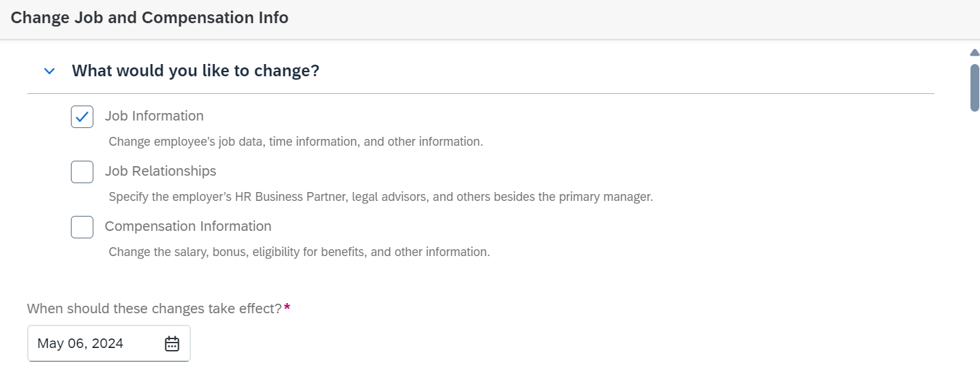Click the 'Change employee's job data' description
The height and width of the screenshot is (380, 980).
pos(296,142)
